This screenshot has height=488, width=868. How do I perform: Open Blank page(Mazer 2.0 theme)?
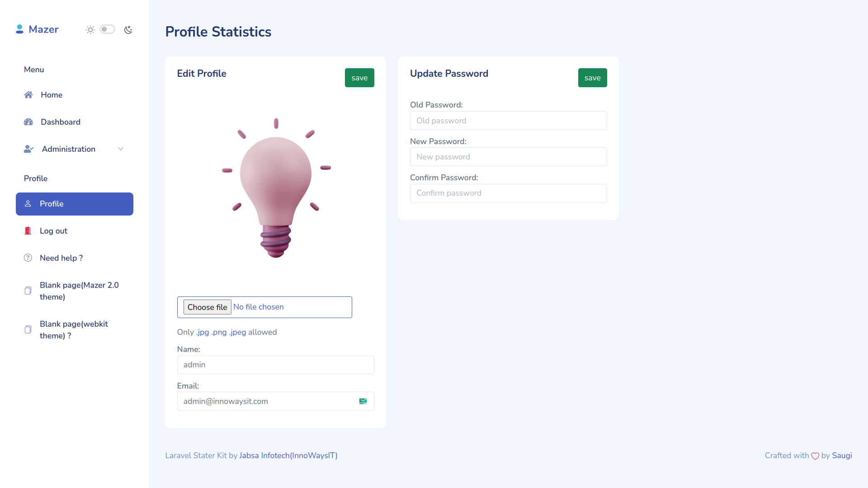coord(79,291)
